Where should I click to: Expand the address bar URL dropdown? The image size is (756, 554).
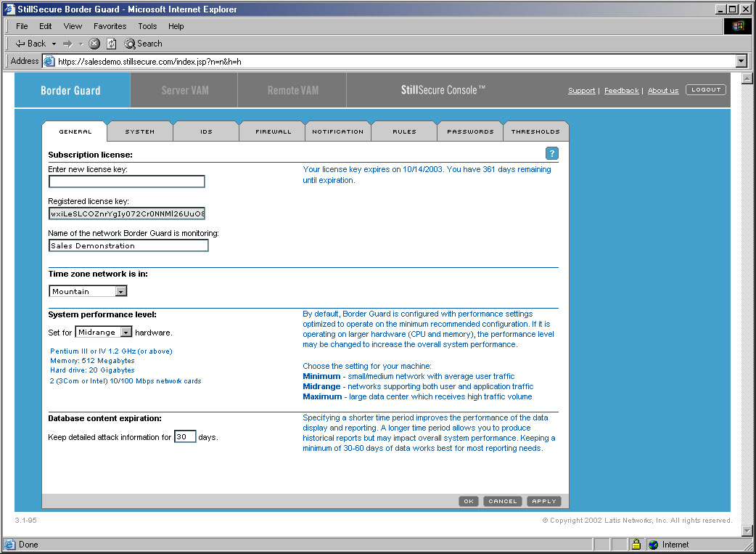pos(741,61)
